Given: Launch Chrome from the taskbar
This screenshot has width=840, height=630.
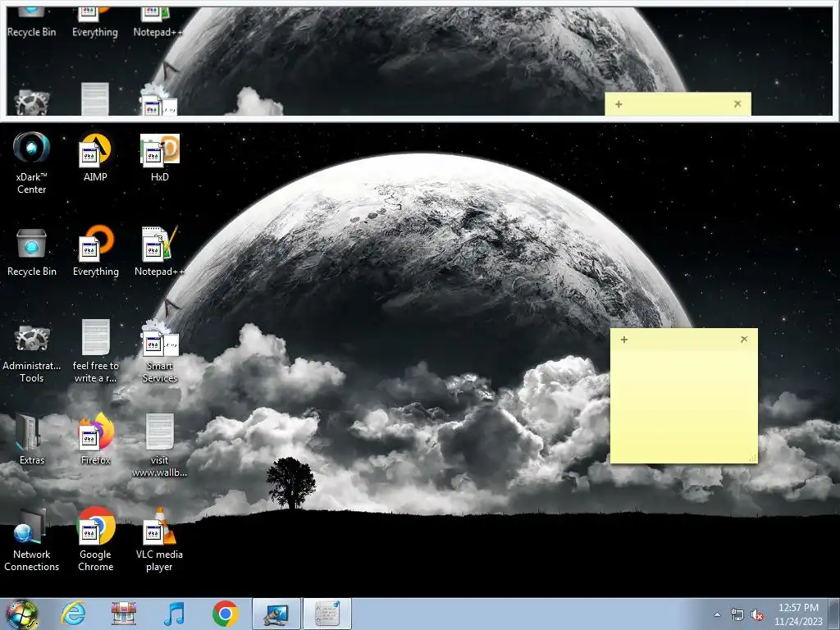Looking at the screenshot, I should coord(225,614).
